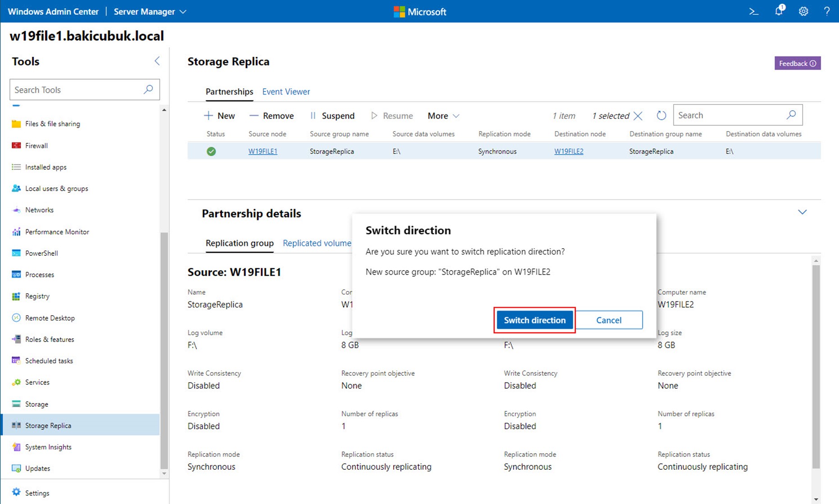Image resolution: width=839 pixels, height=504 pixels.
Task: Open the settings gear in top bar
Action: (x=803, y=11)
